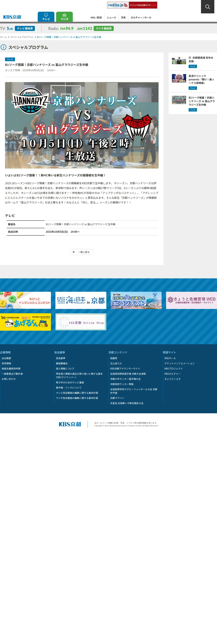
Task: Go to ホーム breadcrumb
Action: 4,37
